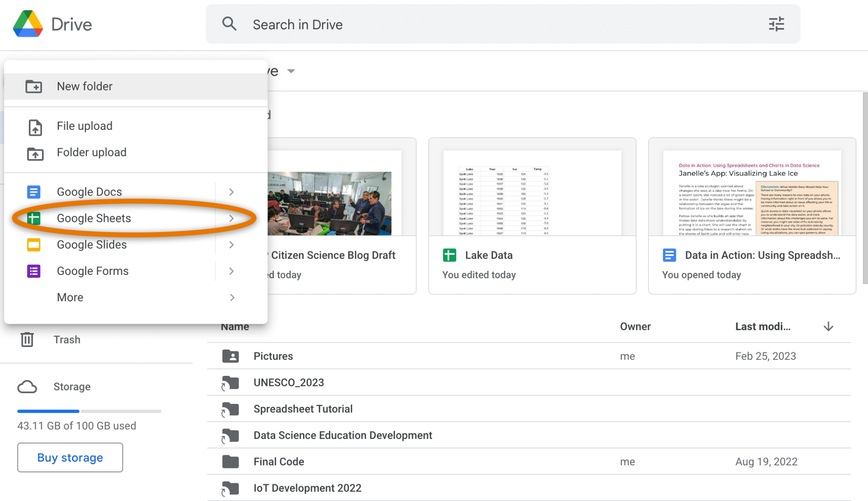Image resolution: width=868 pixels, height=501 pixels.
Task: Click the Trash bin icon
Action: [27, 339]
